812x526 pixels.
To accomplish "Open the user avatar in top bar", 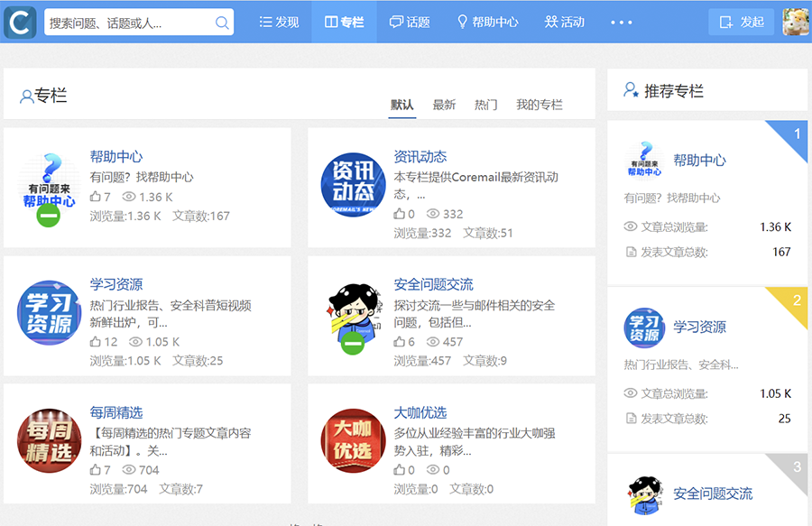I will tap(795, 22).
